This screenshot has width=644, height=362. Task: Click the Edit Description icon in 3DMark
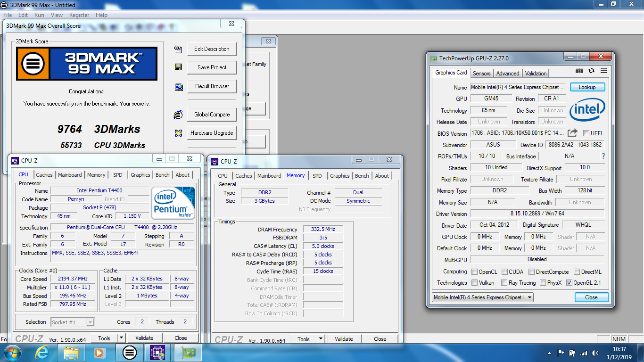coord(178,49)
